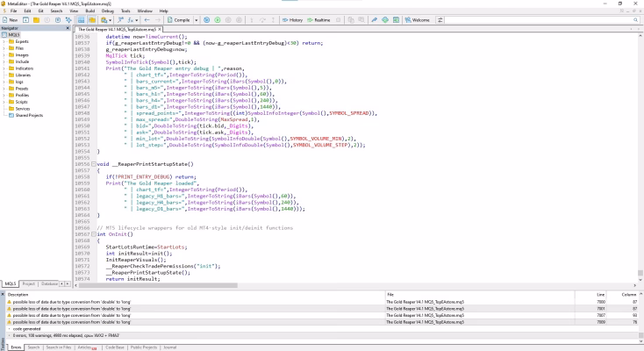Open the Welcome page button
This screenshot has height=351, width=644.
[418, 19]
